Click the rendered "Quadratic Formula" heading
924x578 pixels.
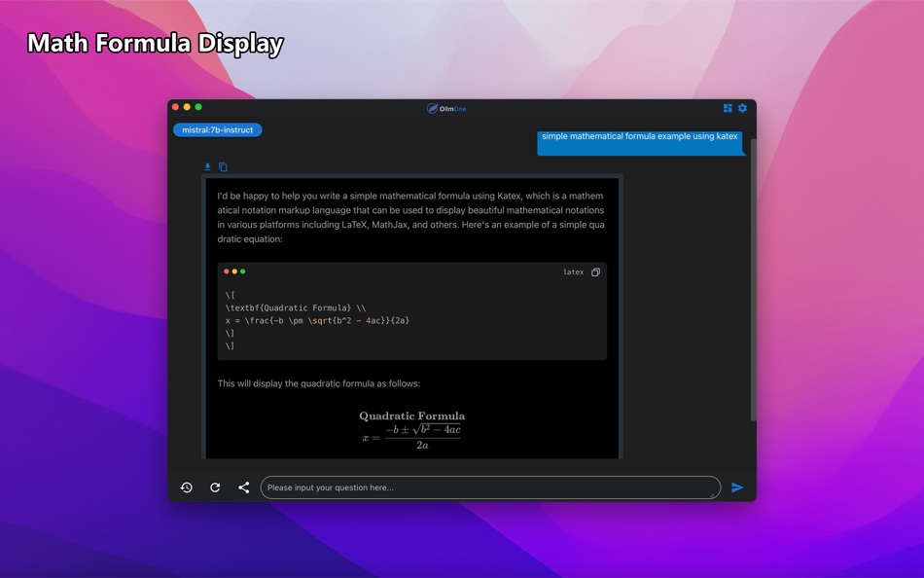412,415
